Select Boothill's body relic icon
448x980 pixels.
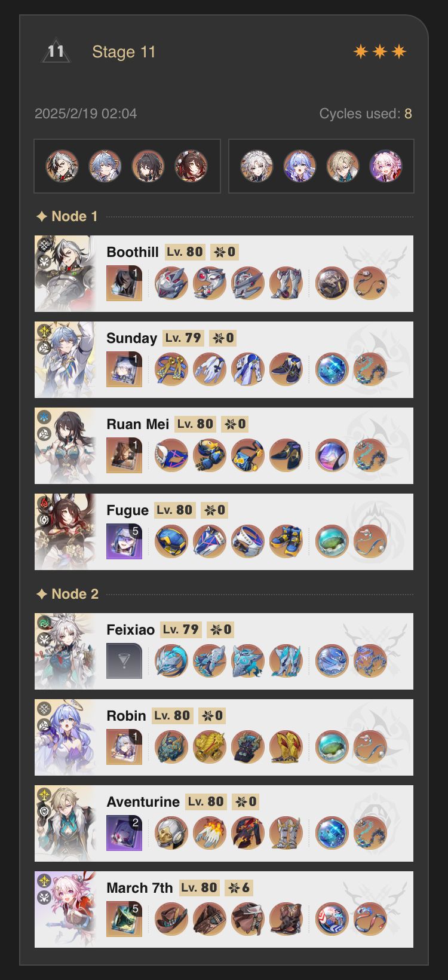(248, 283)
